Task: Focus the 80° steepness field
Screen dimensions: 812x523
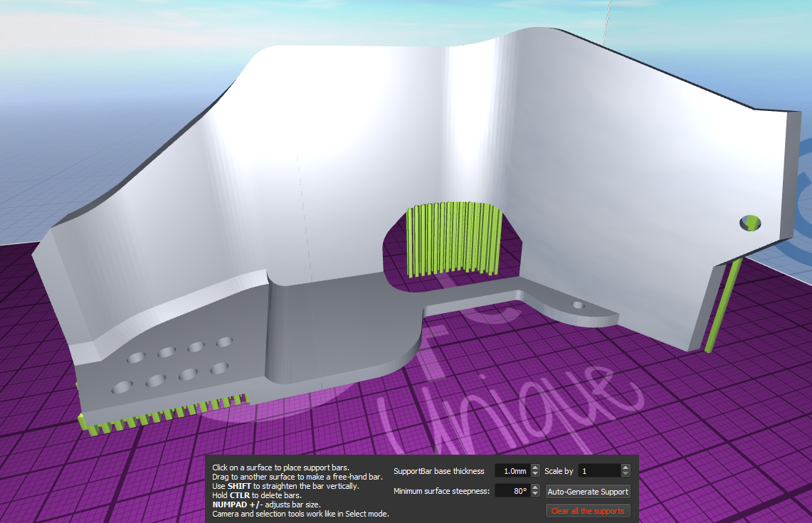Action: tap(512, 491)
